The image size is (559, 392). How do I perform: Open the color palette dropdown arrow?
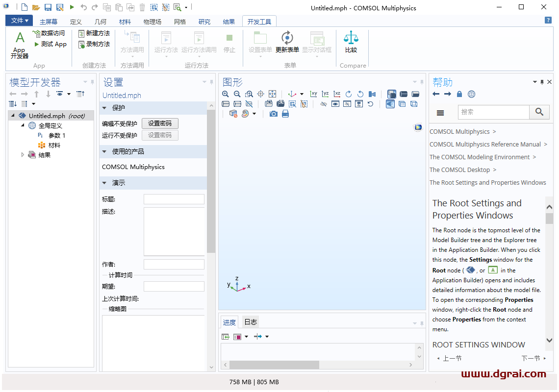[x=254, y=114]
